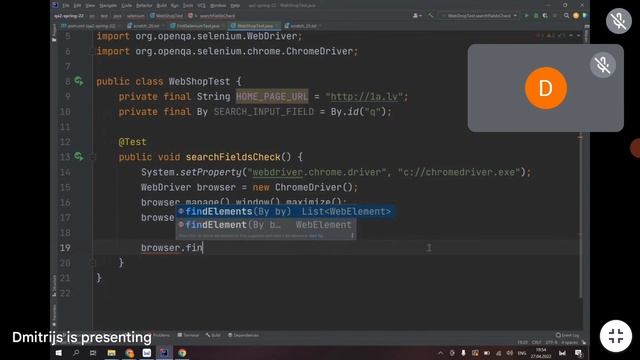640x360 pixels.
Task: Collapse fold marker at import statements
Action: click(92, 51)
